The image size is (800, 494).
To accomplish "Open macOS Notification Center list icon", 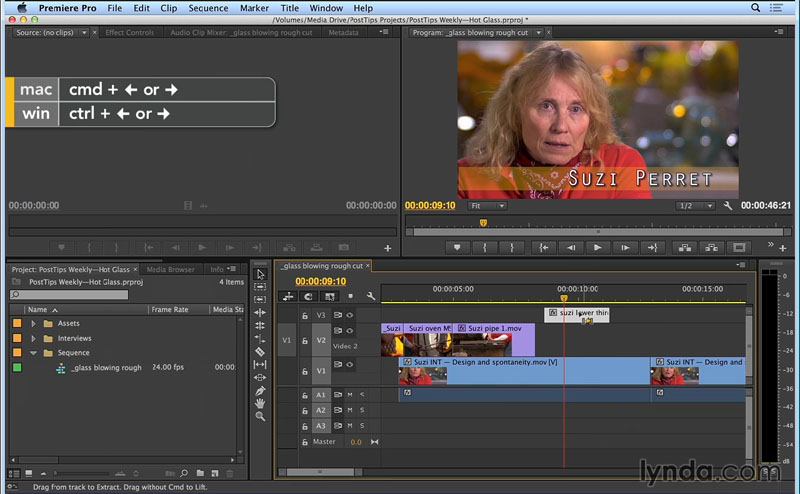I will click(776, 8).
